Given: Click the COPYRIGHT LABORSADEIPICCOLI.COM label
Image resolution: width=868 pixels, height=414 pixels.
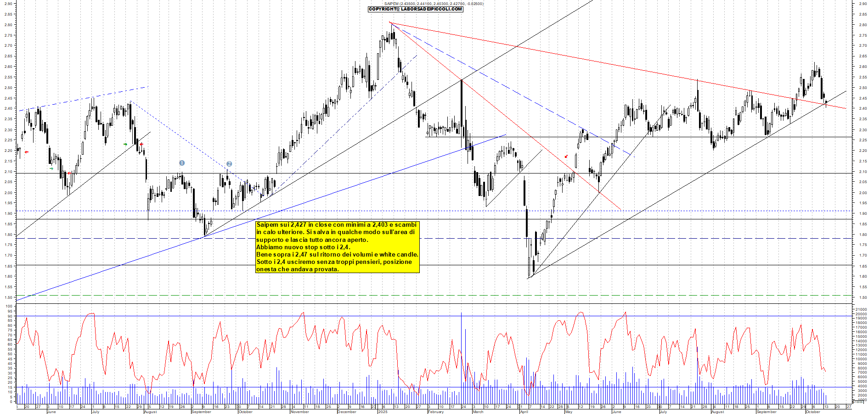Looking at the screenshot, I should click(415, 9).
